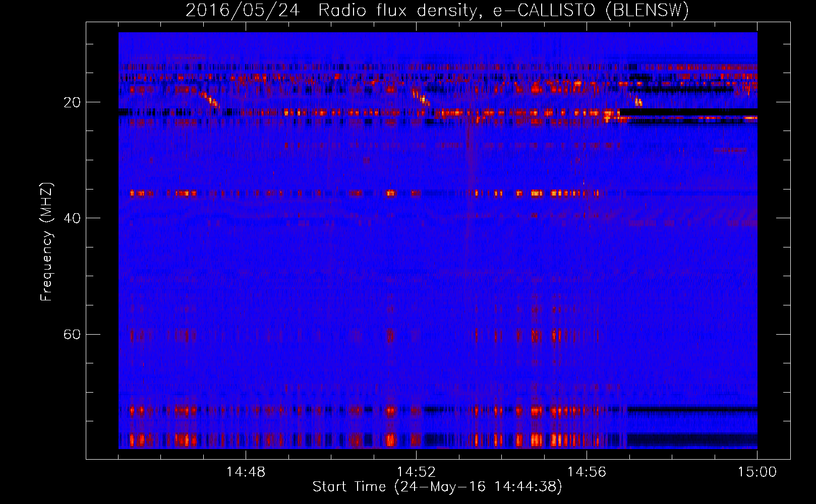Select the Start Time axis caption
816x504 pixels.
coord(437,487)
